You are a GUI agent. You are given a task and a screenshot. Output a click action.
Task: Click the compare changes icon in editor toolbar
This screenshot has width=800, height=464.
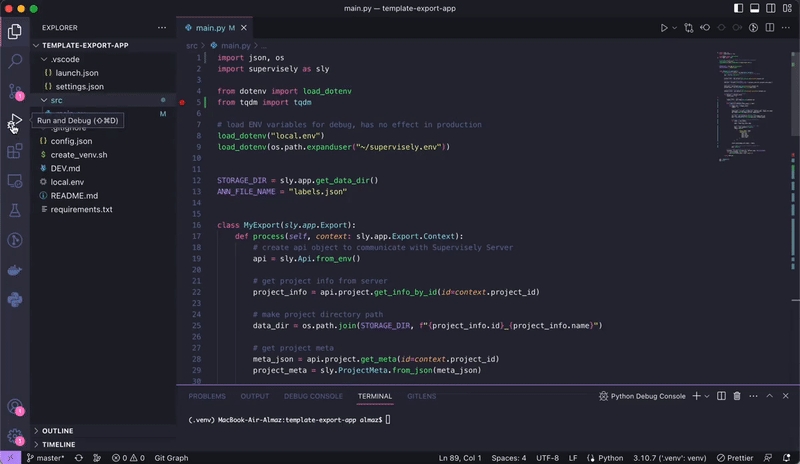point(689,28)
